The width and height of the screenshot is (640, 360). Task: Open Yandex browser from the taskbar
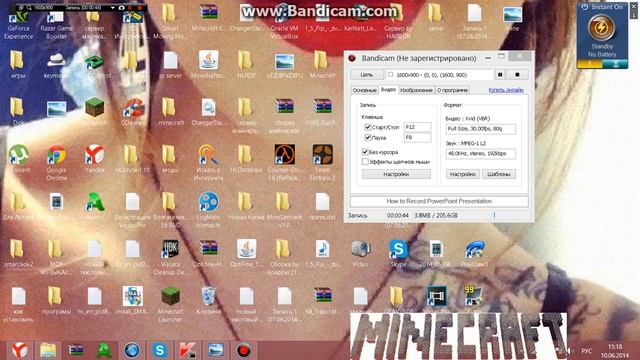(19, 350)
